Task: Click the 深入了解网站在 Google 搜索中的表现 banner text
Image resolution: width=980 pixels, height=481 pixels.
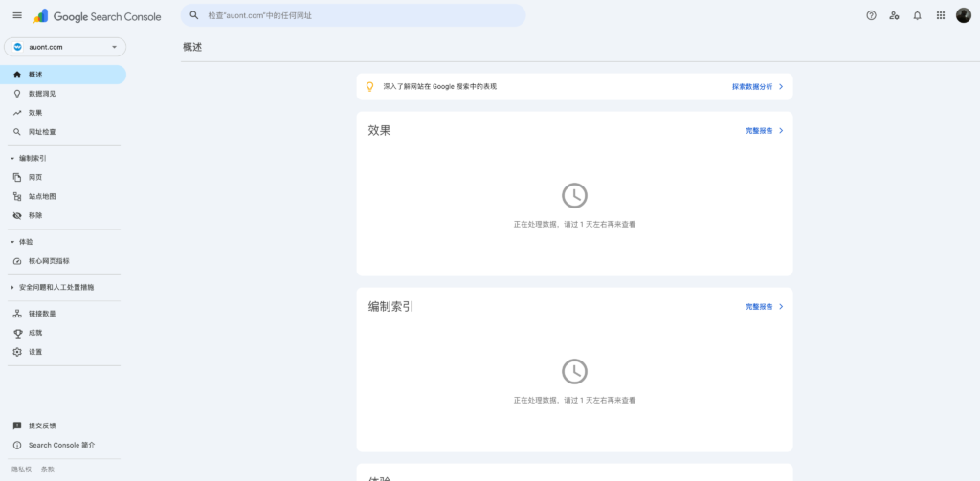Action: (440, 87)
